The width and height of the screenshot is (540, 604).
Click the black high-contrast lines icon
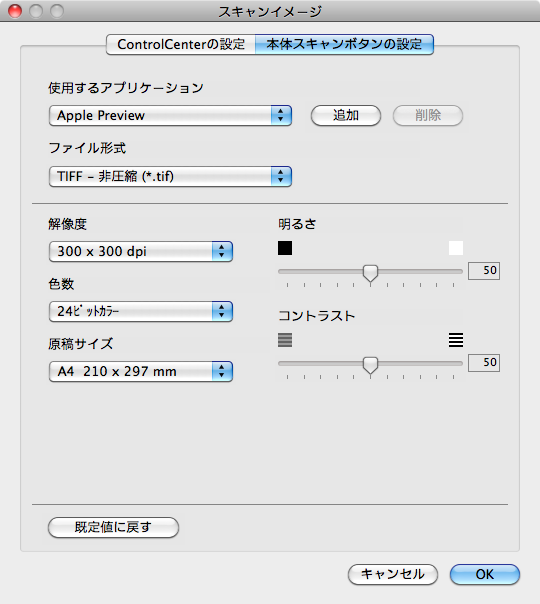(456, 340)
